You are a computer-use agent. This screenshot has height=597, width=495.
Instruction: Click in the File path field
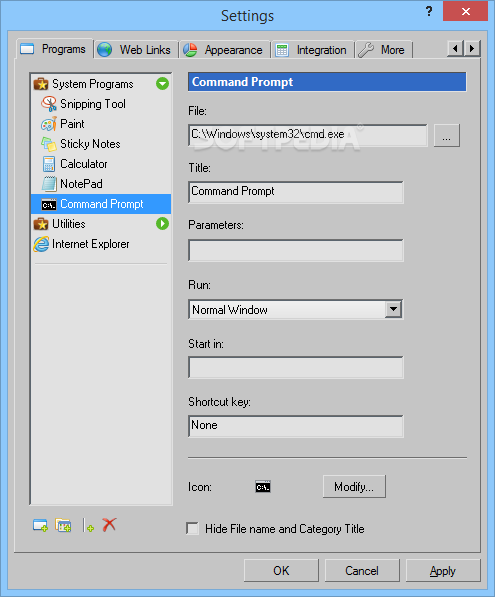coord(308,135)
